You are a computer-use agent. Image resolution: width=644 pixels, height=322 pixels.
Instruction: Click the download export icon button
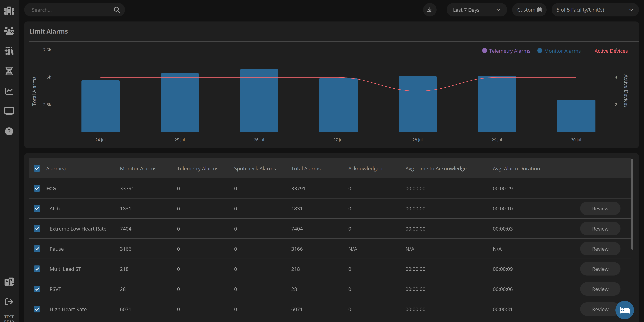[430, 10]
